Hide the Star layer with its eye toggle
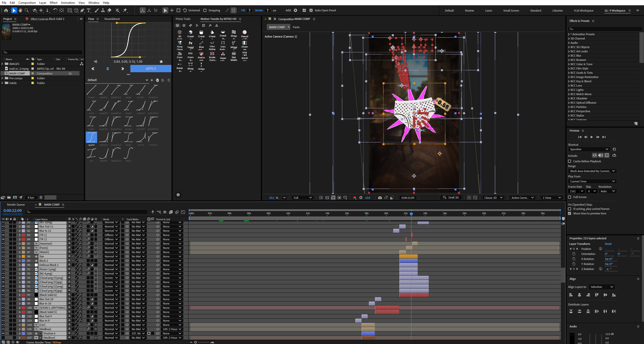This screenshot has width=644, height=344. point(3,256)
